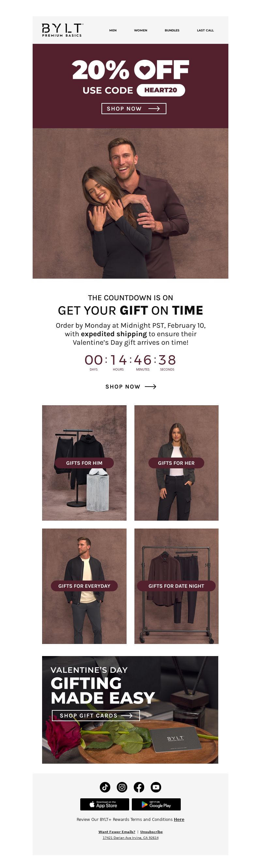Click SHOP NOW button in maroon banner

tap(134, 109)
